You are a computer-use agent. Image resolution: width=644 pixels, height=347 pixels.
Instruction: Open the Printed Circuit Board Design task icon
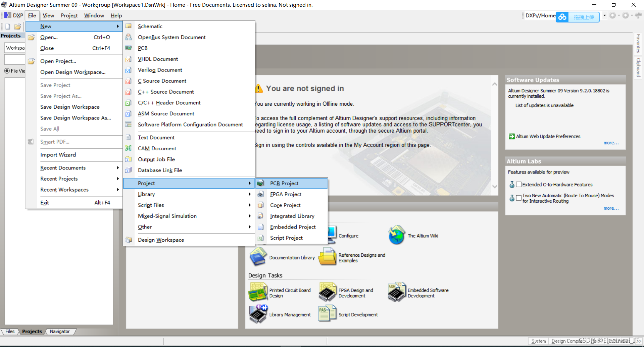click(x=258, y=292)
